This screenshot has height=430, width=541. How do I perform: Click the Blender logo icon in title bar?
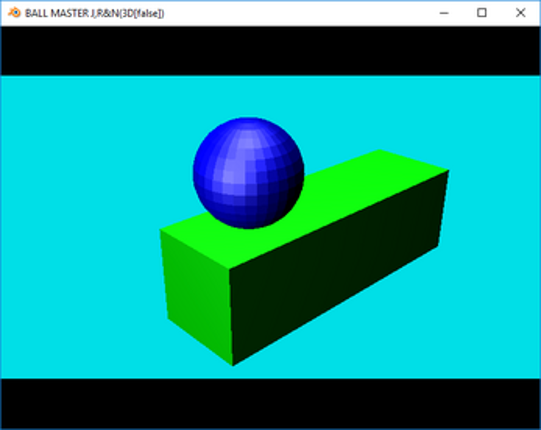coord(14,13)
